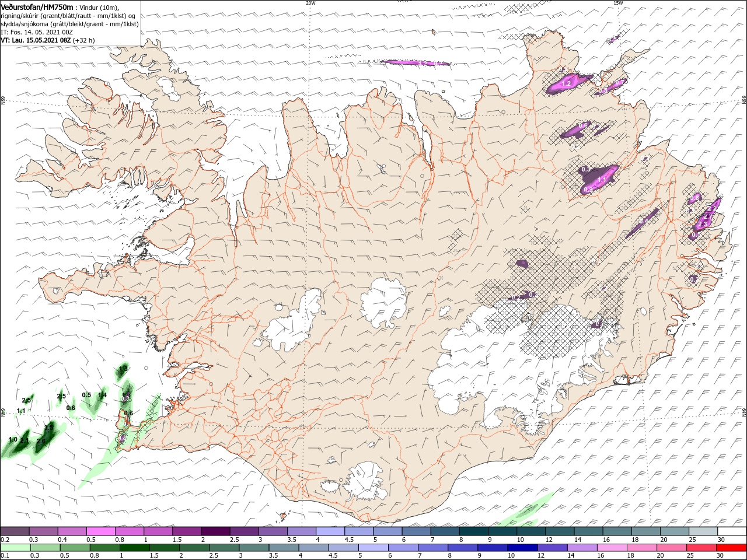This screenshot has height=560, width=747.
Task: Click the 3.5 rain value offshore southwest
Action: (49, 428)
